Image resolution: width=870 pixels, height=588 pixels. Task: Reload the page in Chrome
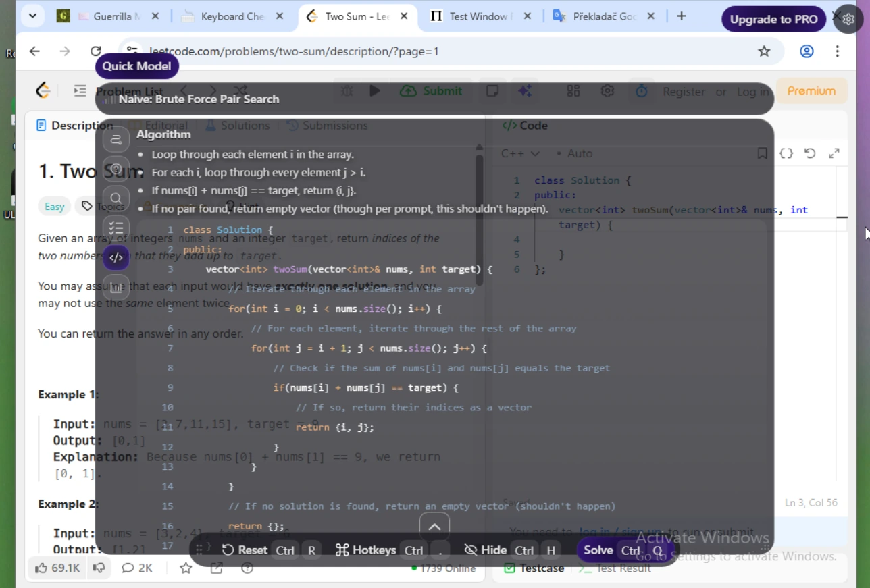click(96, 51)
